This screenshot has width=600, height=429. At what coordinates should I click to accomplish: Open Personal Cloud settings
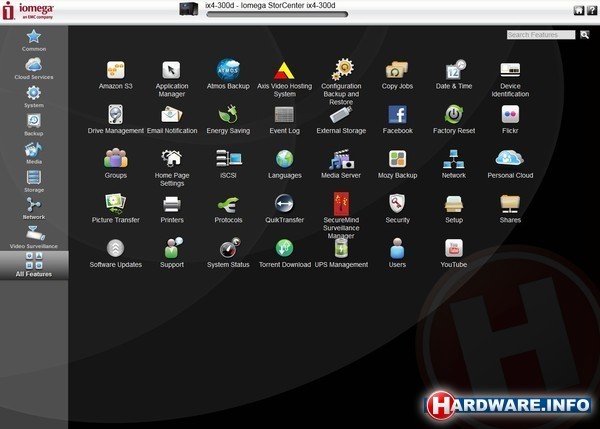[510, 164]
